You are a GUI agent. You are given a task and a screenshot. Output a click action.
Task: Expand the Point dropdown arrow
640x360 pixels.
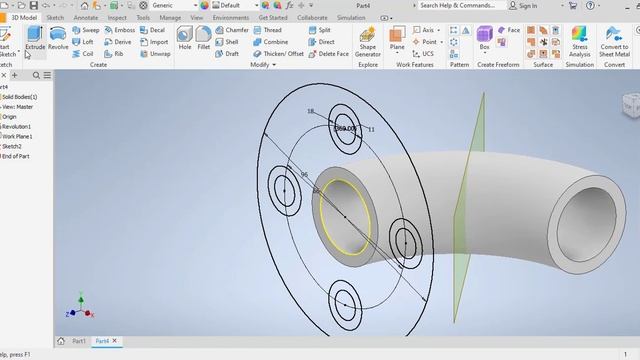(442, 42)
